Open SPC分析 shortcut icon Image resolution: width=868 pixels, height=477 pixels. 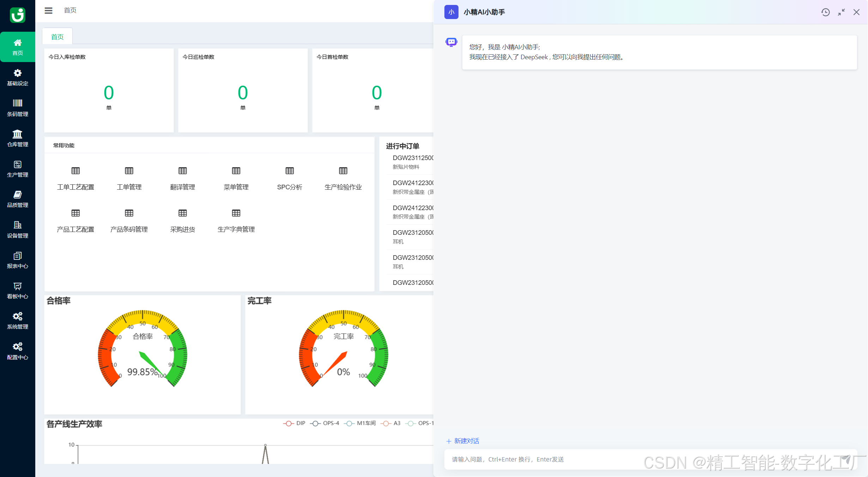tap(290, 171)
